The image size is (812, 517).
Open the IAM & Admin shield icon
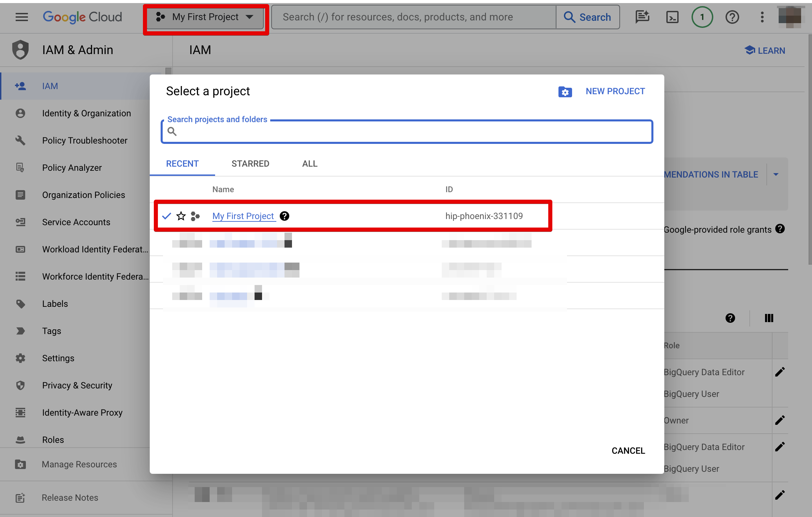coord(20,50)
